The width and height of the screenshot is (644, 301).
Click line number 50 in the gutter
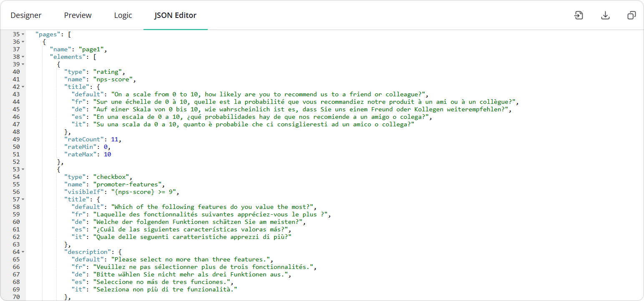tap(16, 146)
